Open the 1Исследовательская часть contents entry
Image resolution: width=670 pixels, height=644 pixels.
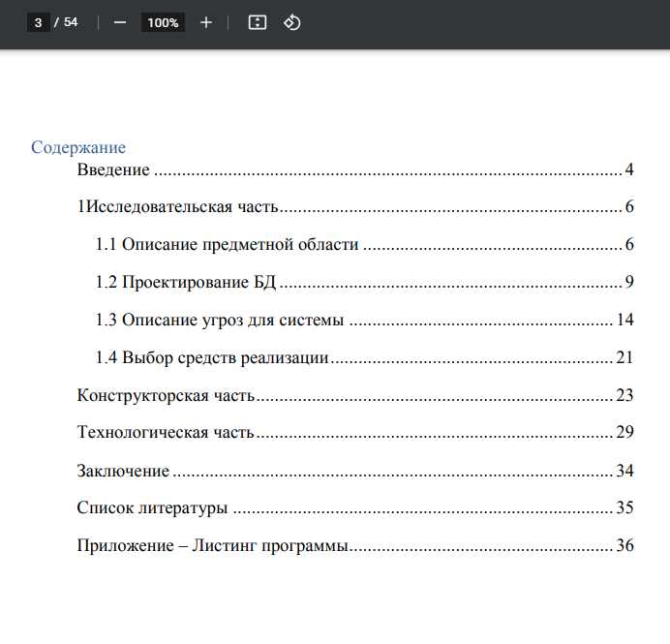pyautogui.click(x=355, y=207)
